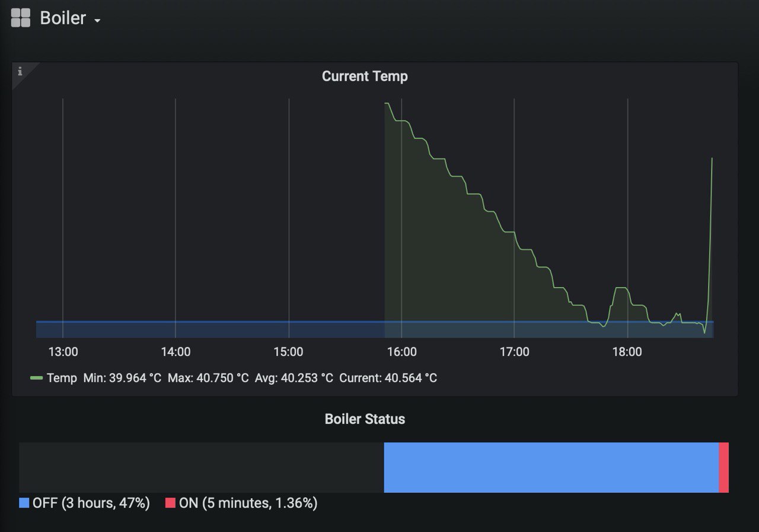This screenshot has height=532, width=759.
Task: Open the Current Temp panel title menu
Action: [365, 77]
